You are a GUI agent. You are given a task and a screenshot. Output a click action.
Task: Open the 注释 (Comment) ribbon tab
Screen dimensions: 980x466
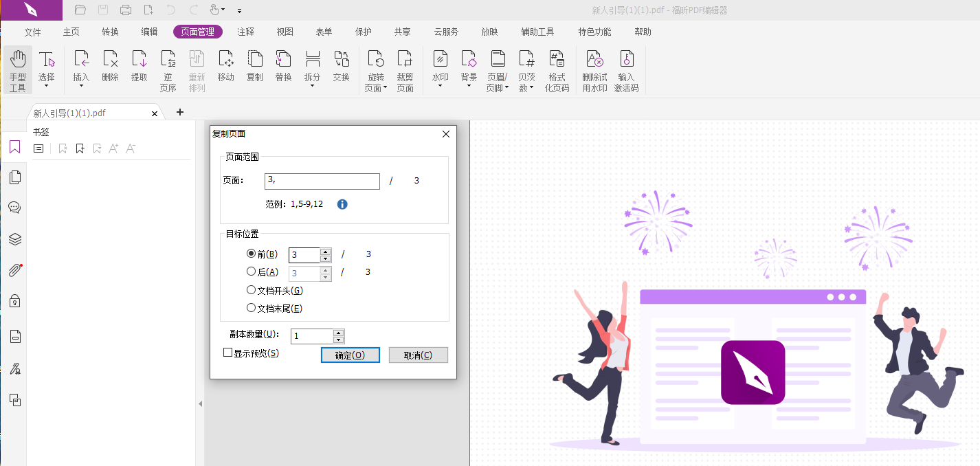[245, 32]
